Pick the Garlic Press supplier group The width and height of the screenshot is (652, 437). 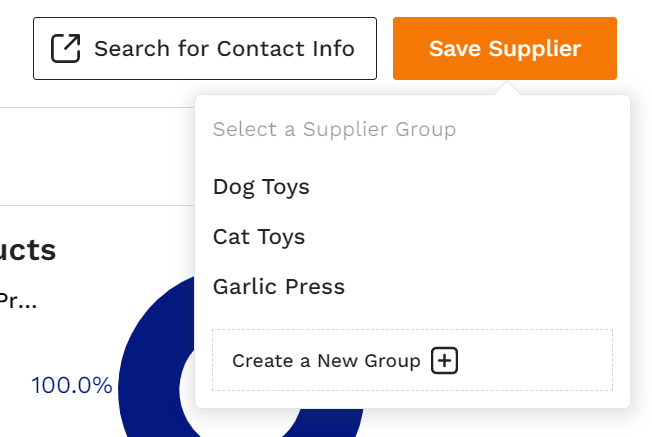[x=279, y=286]
